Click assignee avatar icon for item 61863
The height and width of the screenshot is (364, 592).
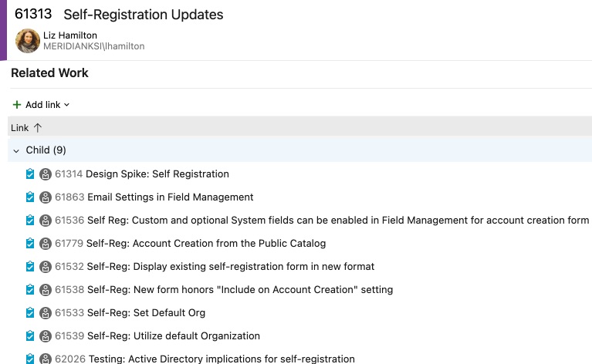click(46, 197)
